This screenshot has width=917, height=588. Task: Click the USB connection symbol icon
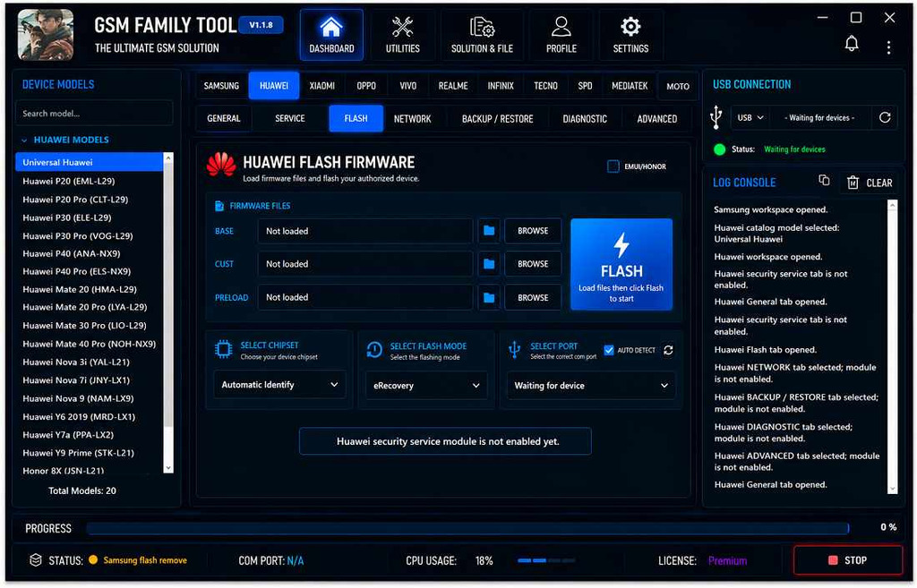click(716, 117)
